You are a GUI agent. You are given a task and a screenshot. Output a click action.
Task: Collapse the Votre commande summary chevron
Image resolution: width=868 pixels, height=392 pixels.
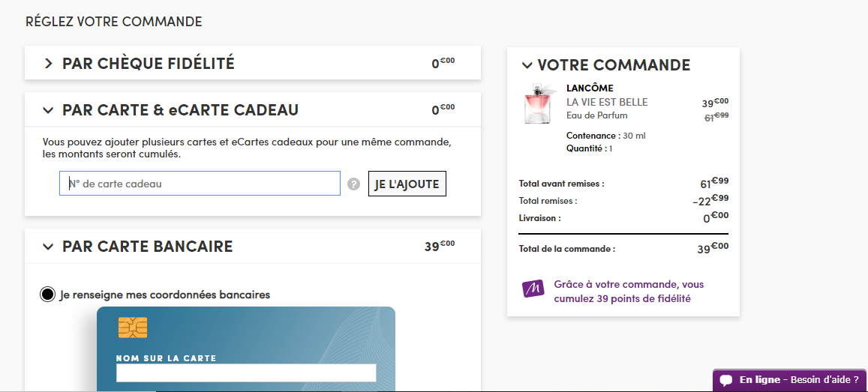[527, 65]
